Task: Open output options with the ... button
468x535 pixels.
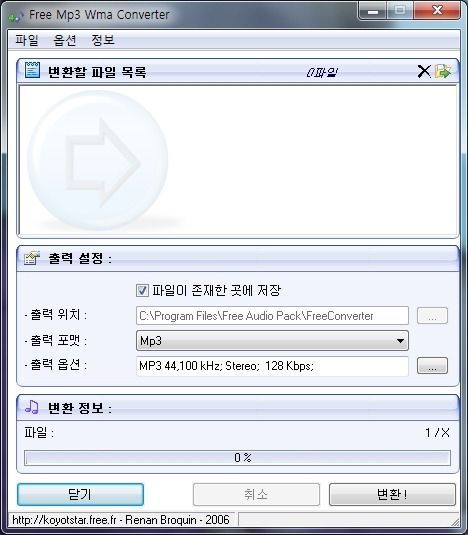Action: point(432,366)
